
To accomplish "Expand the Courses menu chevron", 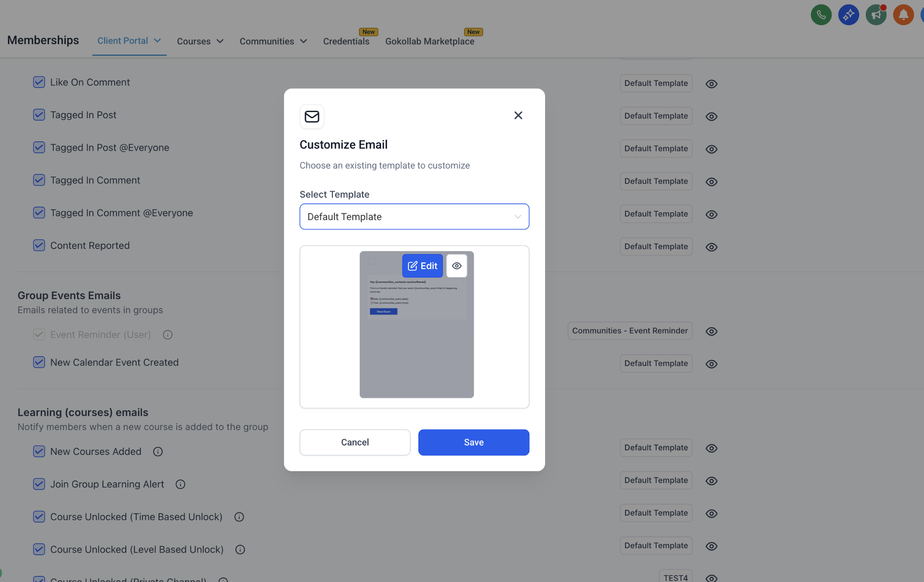I will pos(220,41).
